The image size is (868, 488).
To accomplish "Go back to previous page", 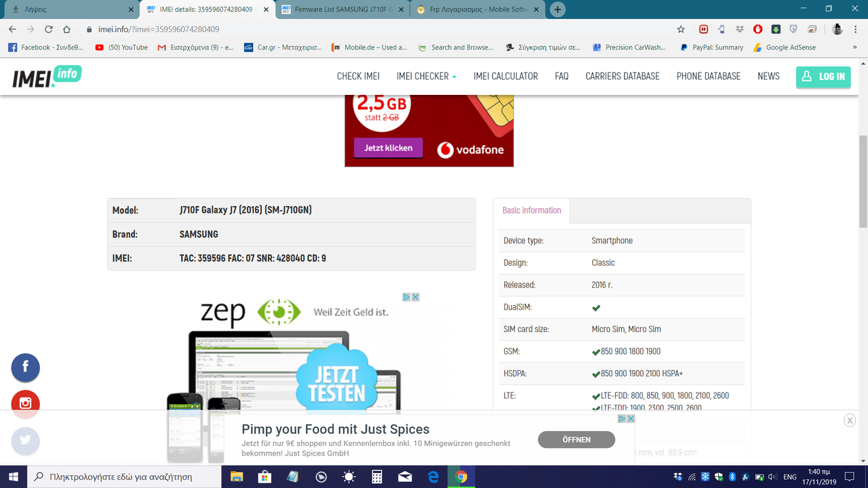I will pyautogui.click(x=12, y=29).
